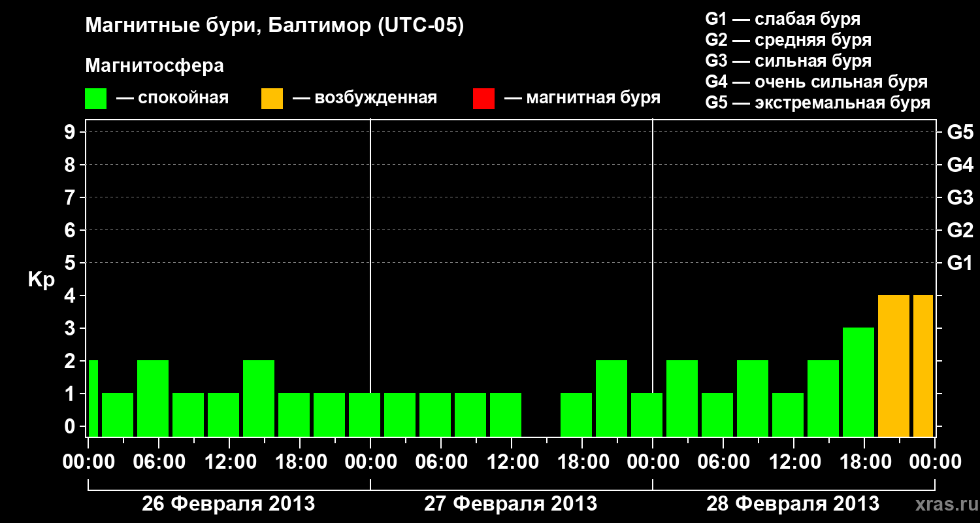Click the '27 Февраля 2013' date label
Viewport: 980px width, 523px height.
click(x=511, y=504)
